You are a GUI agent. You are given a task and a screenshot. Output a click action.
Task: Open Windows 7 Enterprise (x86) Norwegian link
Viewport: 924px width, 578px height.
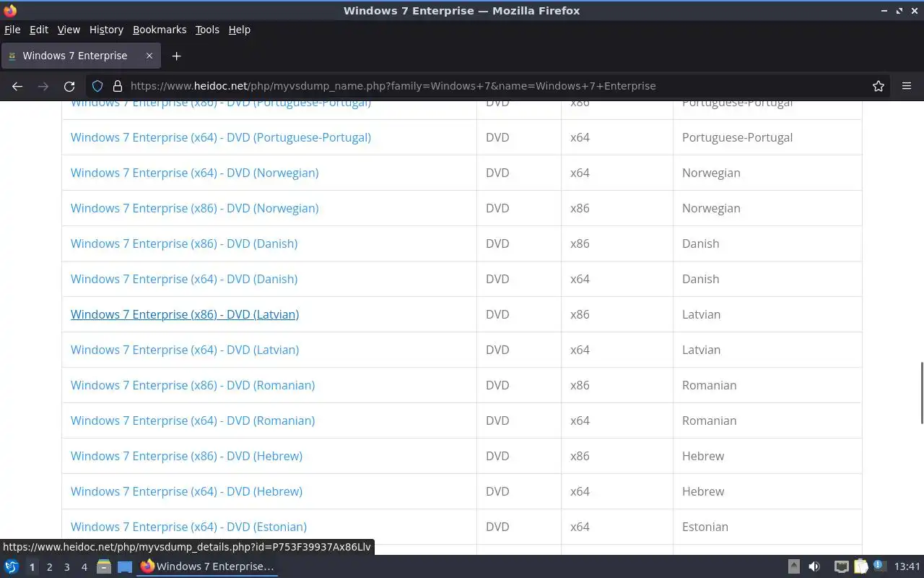click(x=195, y=208)
